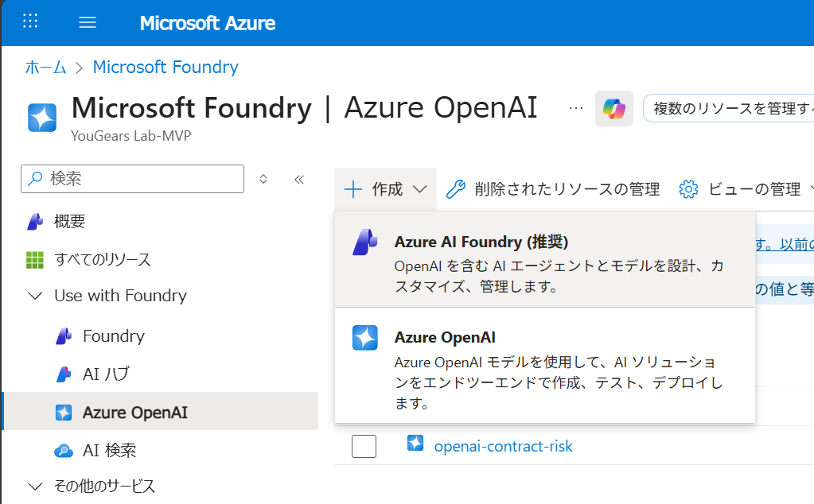Open the 作成 dropdown menu
The height and width of the screenshot is (504, 814).
(x=386, y=189)
